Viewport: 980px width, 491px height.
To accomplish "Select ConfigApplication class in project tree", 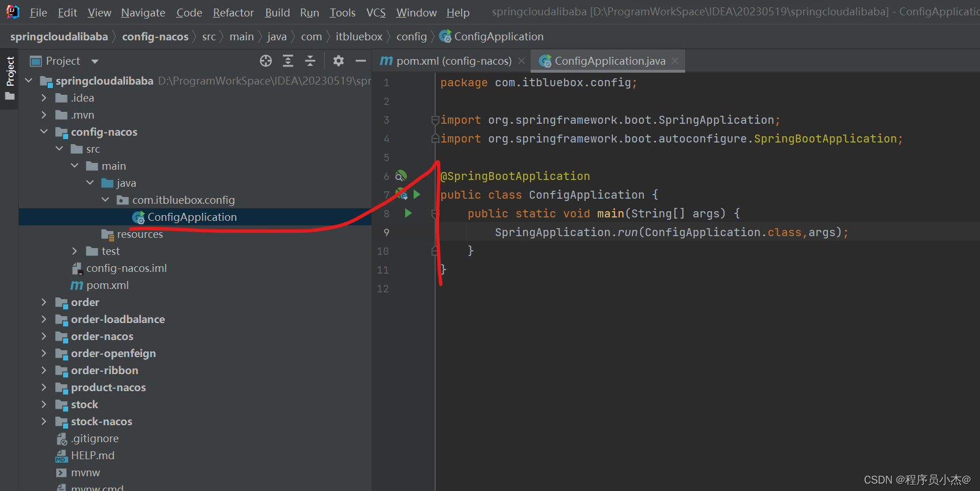I will (192, 217).
